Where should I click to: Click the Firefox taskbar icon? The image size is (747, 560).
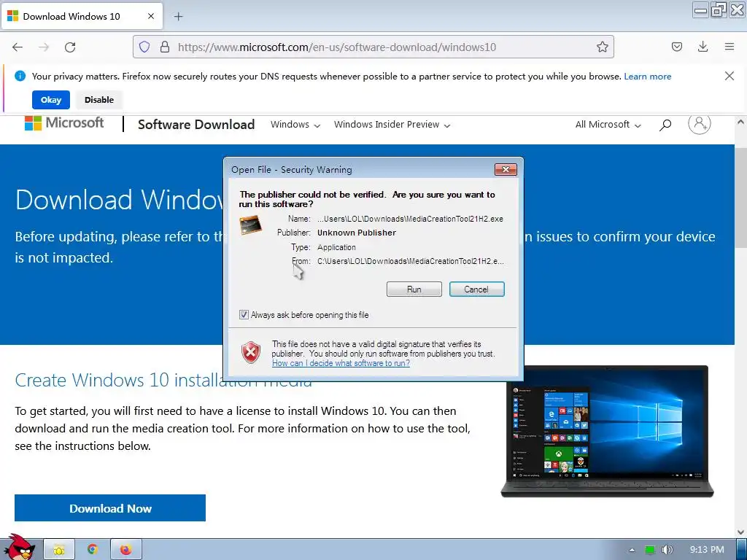125,550
